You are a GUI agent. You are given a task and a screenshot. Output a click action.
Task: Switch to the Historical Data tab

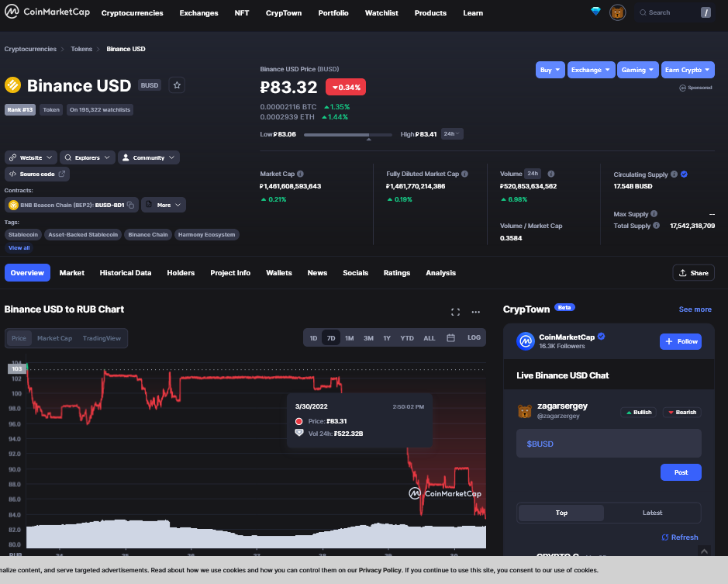126,273
